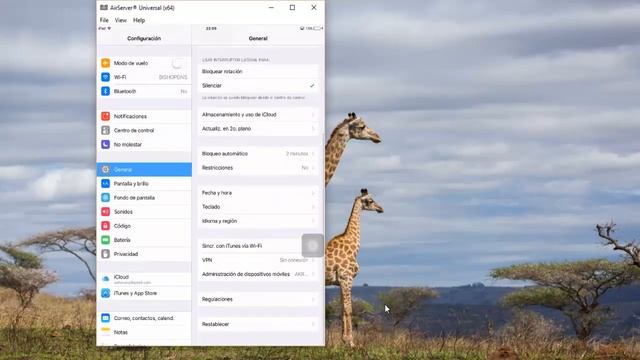
Task: Open Almacenamiento y uso de iCloud
Action: pyautogui.click(x=258, y=115)
